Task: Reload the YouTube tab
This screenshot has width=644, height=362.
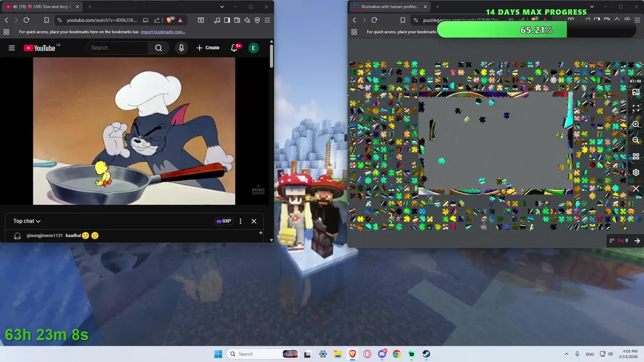Action: pos(26,20)
